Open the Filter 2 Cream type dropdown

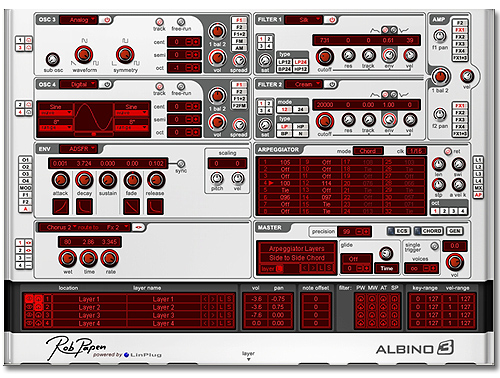click(x=304, y=85)
